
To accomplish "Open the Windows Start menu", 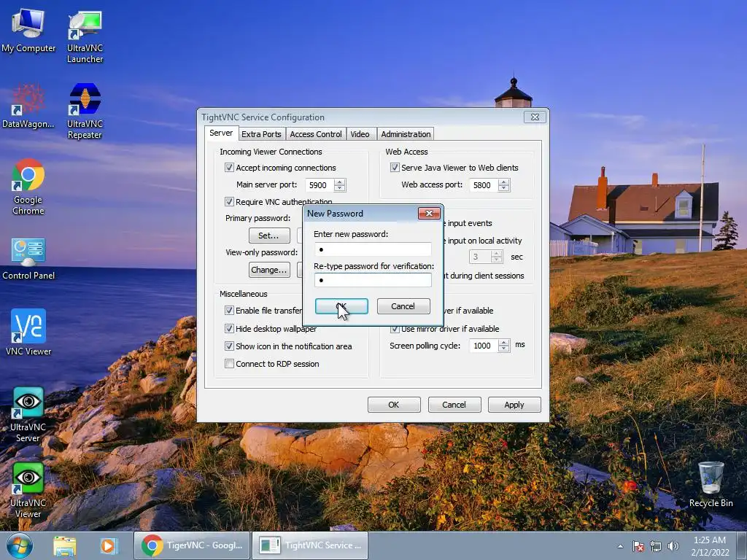I will 20,545.
